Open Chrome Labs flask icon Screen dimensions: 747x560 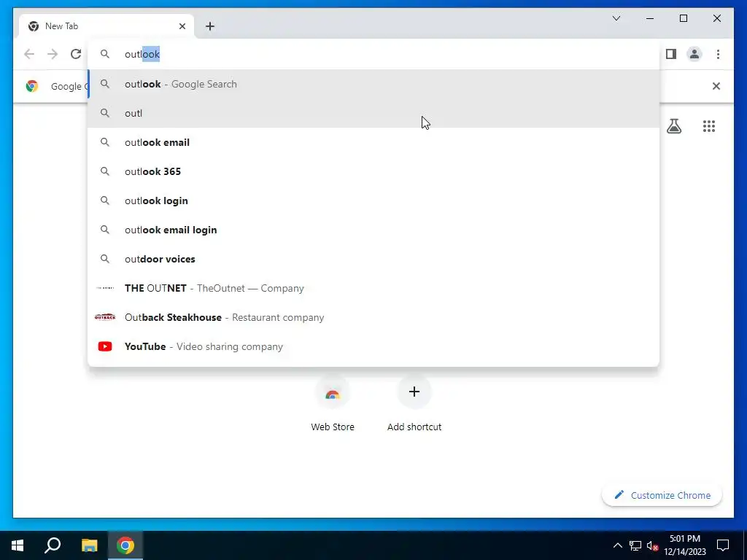pyautogui.click(x=673, y=126)
